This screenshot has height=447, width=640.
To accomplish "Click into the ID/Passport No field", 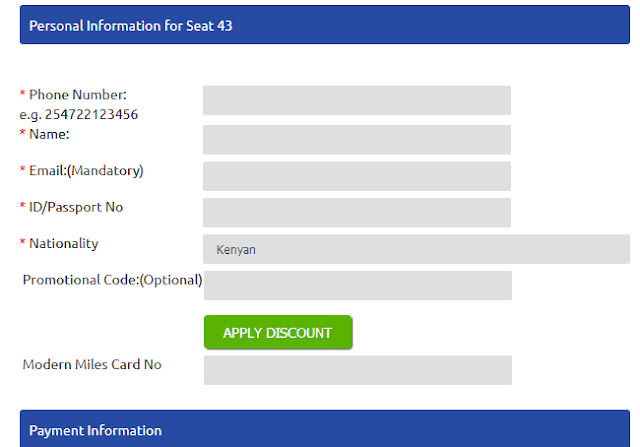I will [356, 212].
